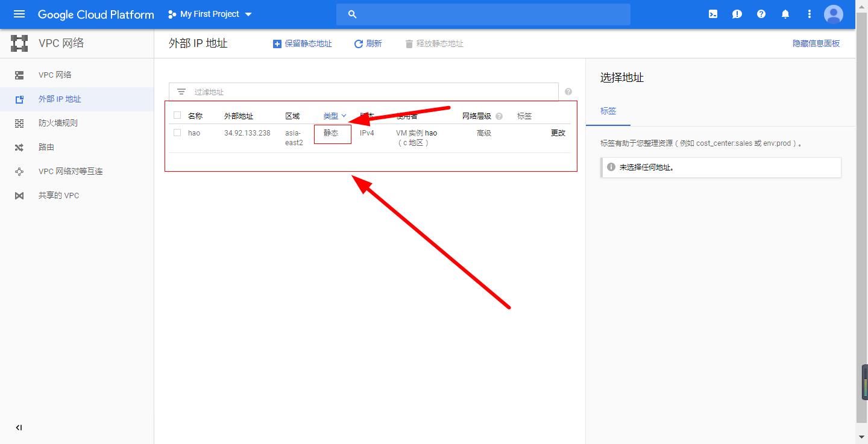Select 外部 IP 地址 in the sidebar
868x444 pixels.
click(x=60, y=99)
